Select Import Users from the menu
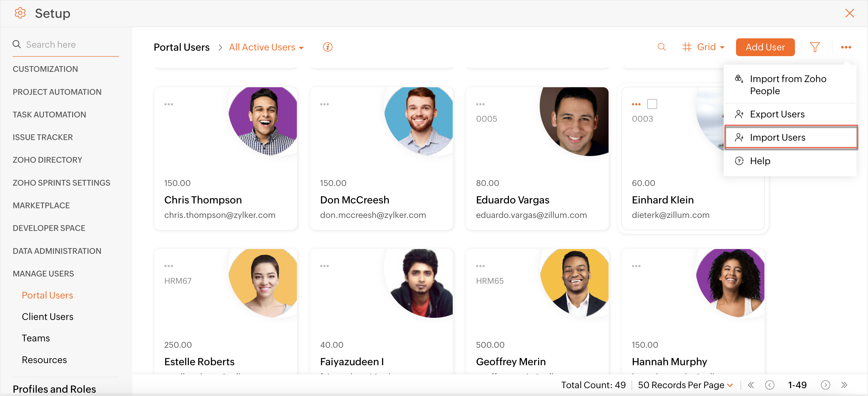Screen dimensions: 868x396 coord(777,137)
